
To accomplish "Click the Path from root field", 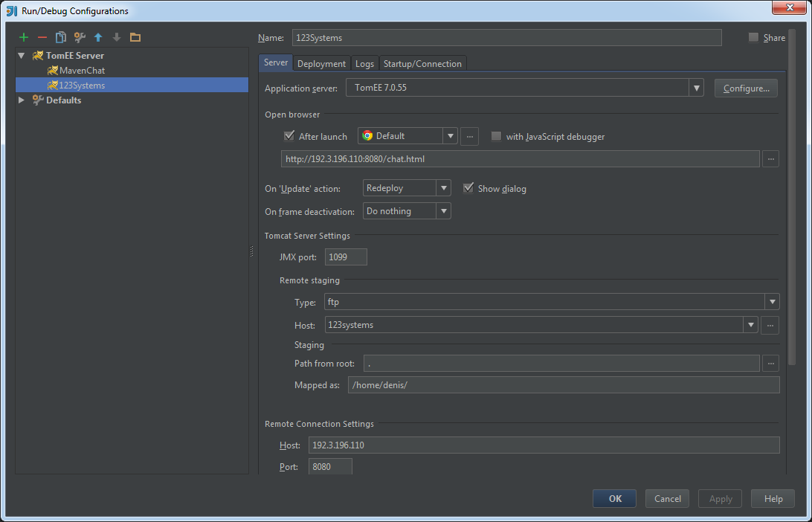I will [x=561, y=364].
